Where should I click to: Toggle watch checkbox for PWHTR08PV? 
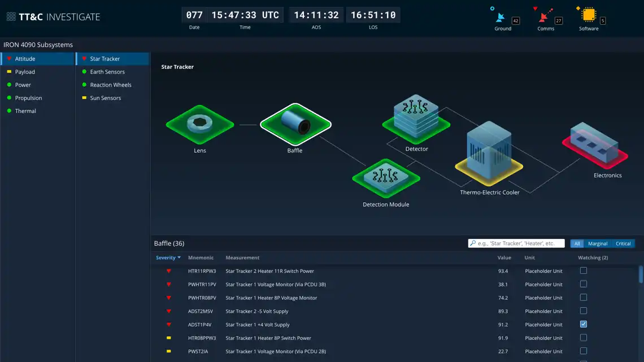pos(583,297)
